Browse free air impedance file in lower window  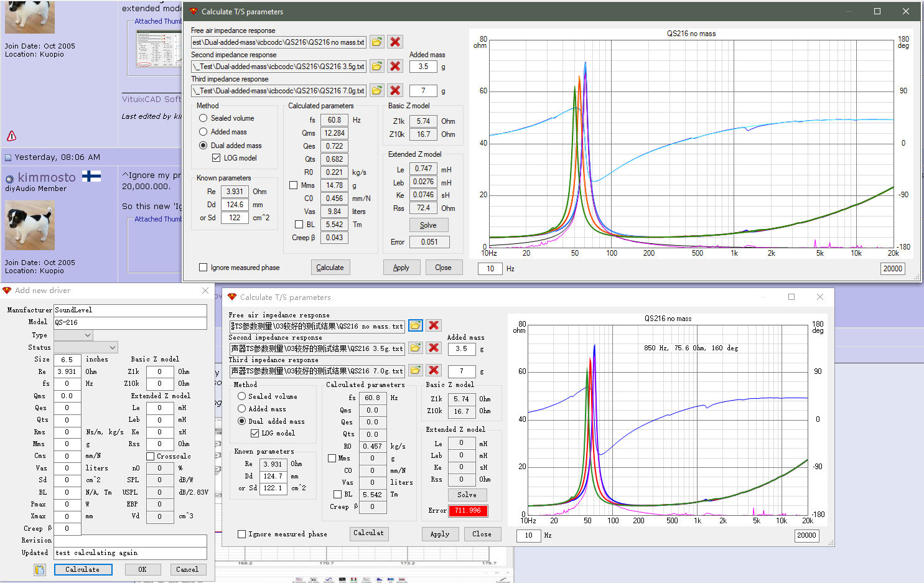pyautogui.click(x=415, y=325)
